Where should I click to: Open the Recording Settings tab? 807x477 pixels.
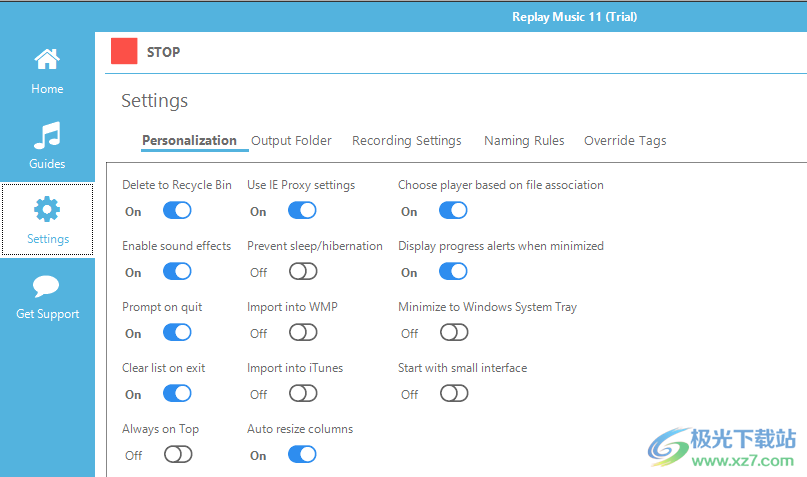tap(406, 141)
